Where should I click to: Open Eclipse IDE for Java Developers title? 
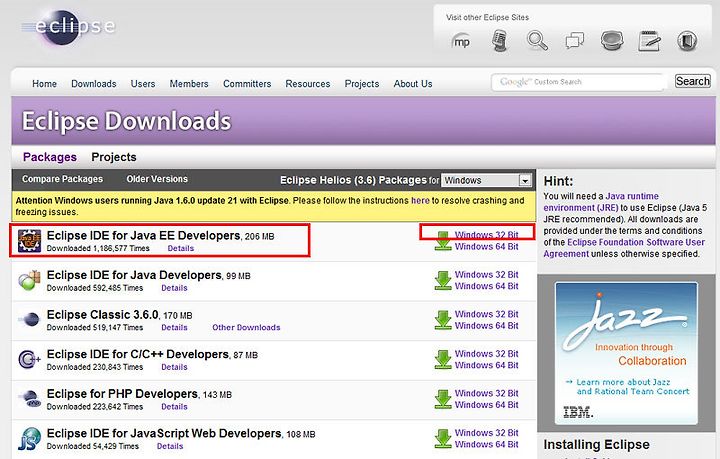[134, 275]
